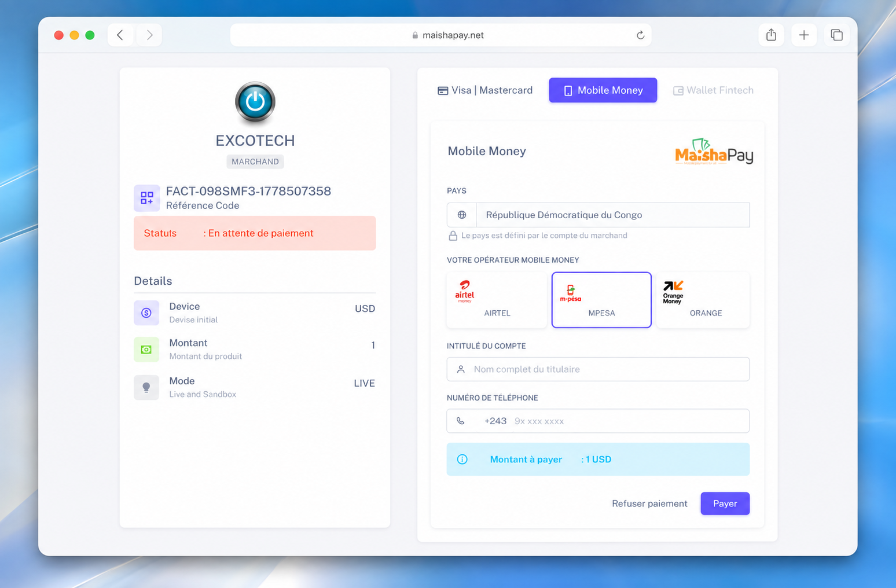Click the phone icon in number field
Viewport: 896px width, 588px height.
(461, 421)
